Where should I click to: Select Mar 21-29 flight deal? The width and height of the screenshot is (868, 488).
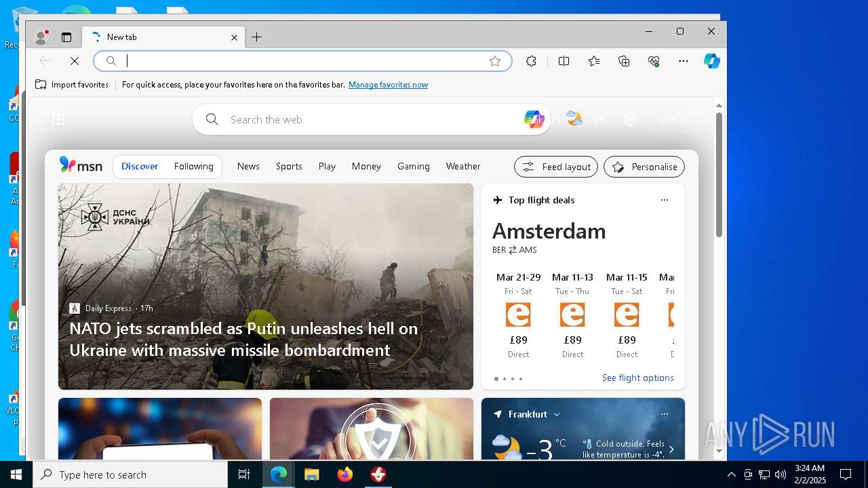[518, 315]
